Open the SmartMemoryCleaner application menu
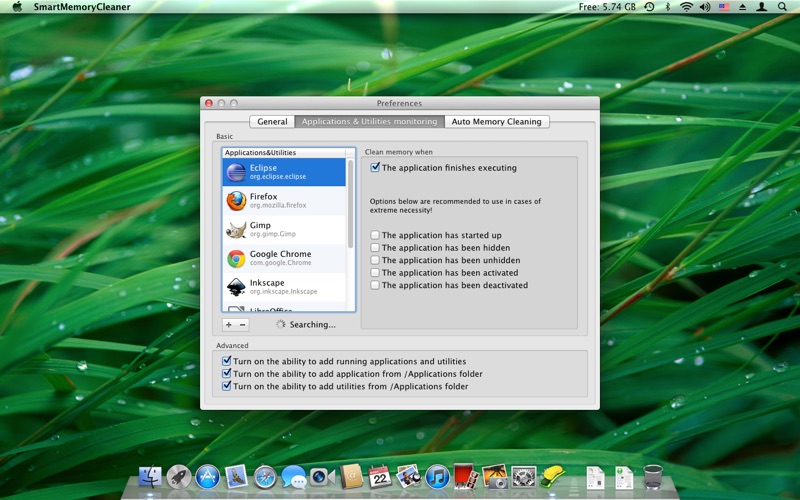 [82, 7]
